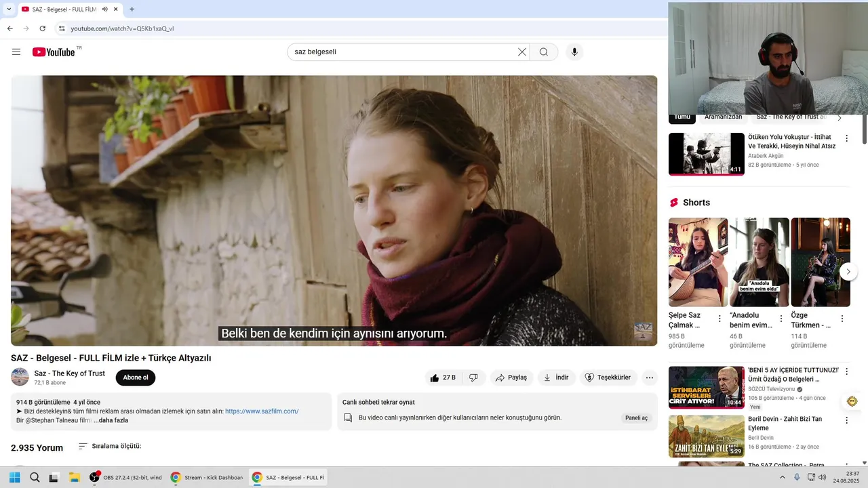Open Teşekkürler super thanks button
Screen dimensions: 868x488
pyautogui.click(x=608, y=378)
